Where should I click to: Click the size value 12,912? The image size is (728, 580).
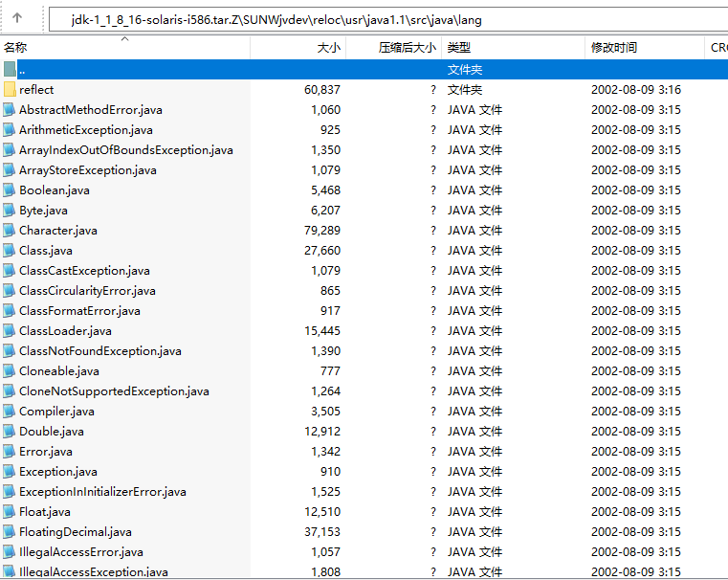tap(322, 432)
